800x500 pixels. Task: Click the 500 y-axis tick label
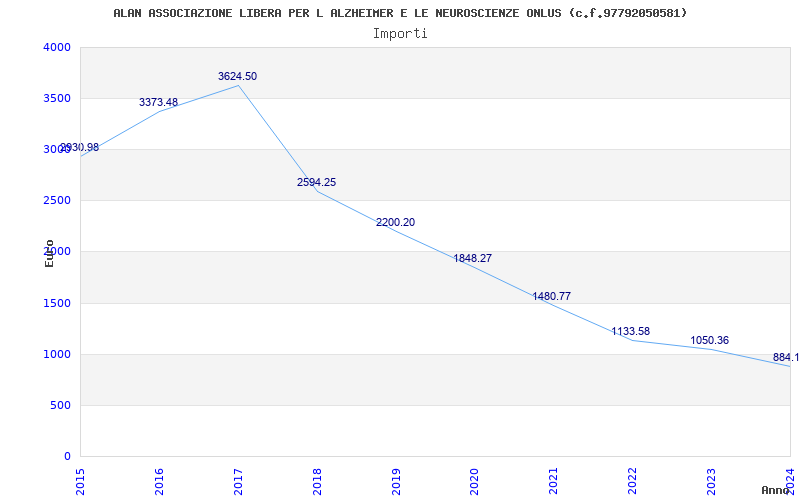pyautogui.click(x=60, y=405)
